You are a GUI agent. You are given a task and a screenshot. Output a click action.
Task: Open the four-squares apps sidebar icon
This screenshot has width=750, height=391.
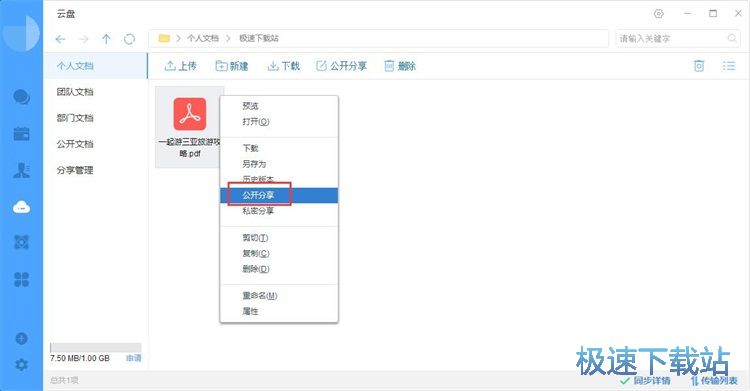click(22, 279)
